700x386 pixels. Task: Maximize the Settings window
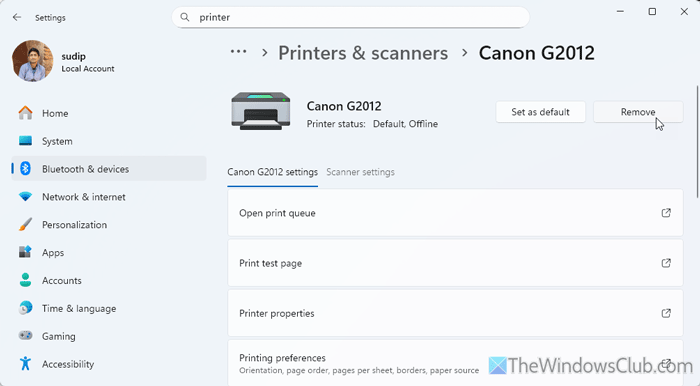[x=652, y=12]
